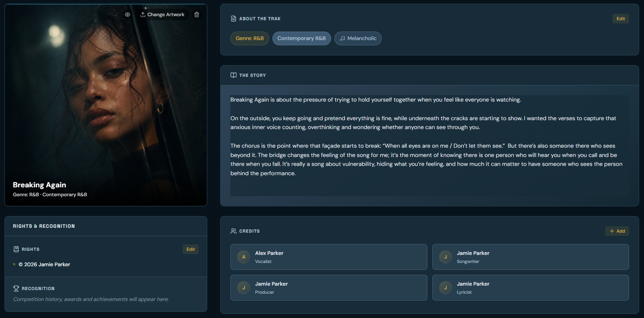
Task: Click the Competition history placeholder text
Action: (91, 299)
